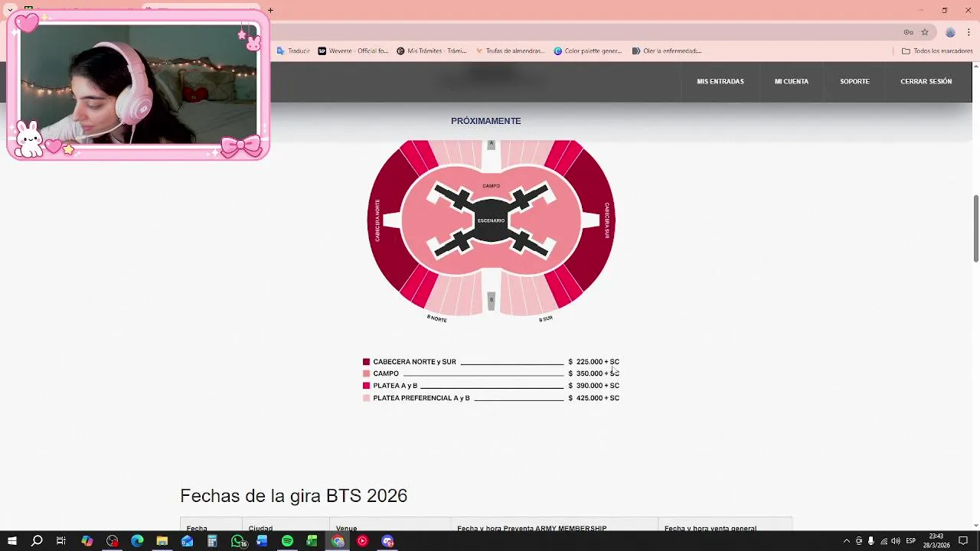
Task: Click the price $ 425.000 + SC
Action: pyautogui.click(x=593, y=398)
